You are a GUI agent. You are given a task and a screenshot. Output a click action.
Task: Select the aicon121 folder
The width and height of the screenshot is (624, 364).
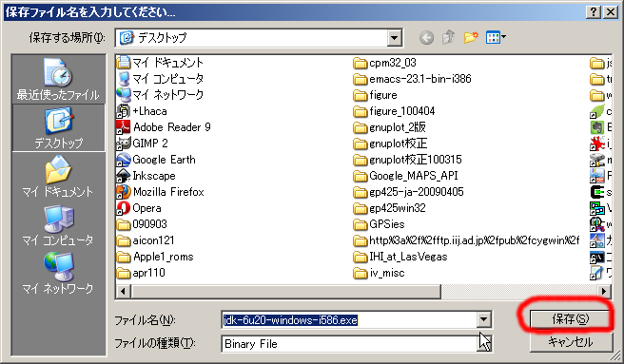(x=146, y=240)
